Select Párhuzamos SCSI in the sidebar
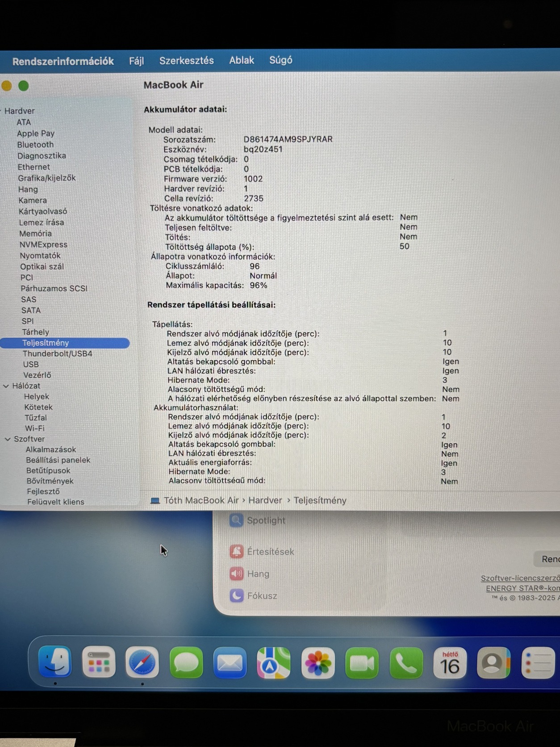The height and width of the screenshot is (747, 560). pos(54,289)
